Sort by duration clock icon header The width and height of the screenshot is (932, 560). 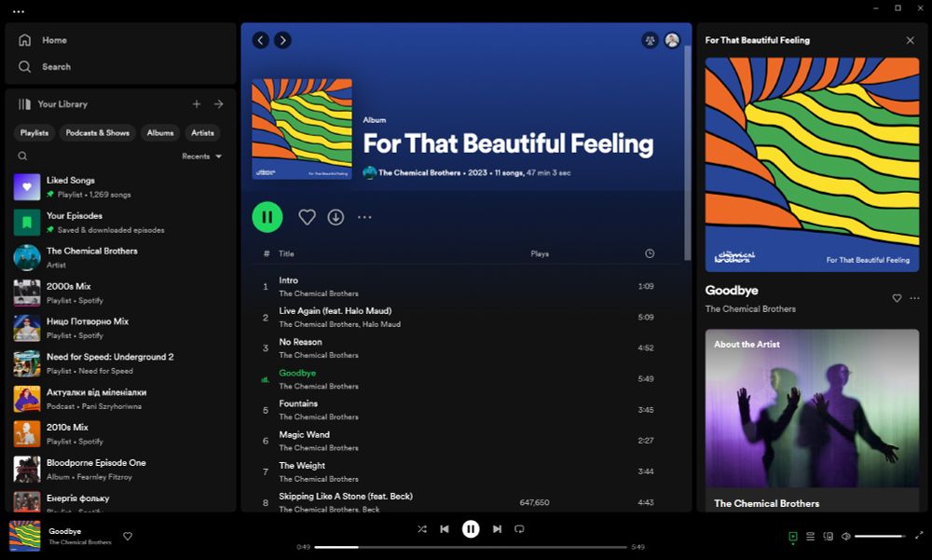(x=650, y=253)
